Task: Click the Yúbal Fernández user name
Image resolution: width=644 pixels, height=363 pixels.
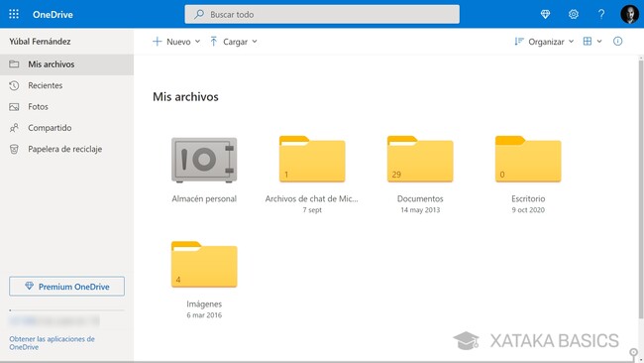Action: [x=40, y=42]
